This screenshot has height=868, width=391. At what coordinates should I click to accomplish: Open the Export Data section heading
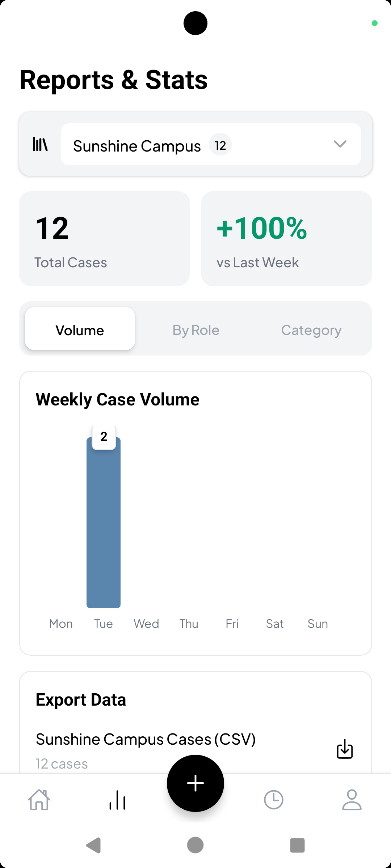coord(81,699)
